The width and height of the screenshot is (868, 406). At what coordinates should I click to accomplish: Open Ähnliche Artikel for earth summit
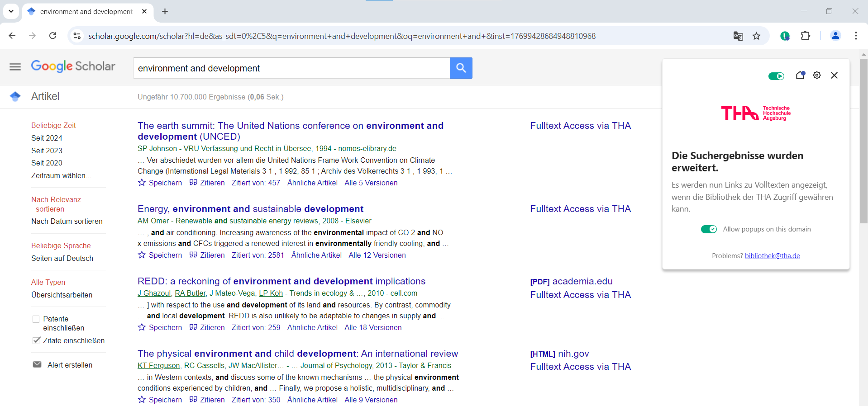(312, 183)
